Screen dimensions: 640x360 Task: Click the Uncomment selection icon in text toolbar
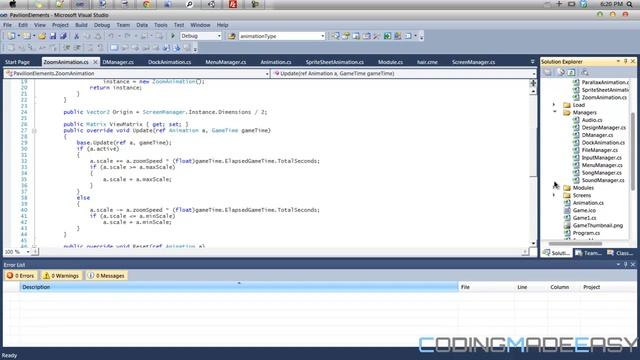point(77,48)
